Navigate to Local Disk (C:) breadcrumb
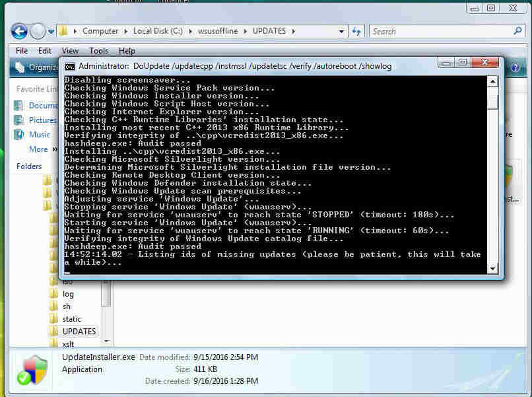This screenshot has width=532, height=397. click(159, 31)
